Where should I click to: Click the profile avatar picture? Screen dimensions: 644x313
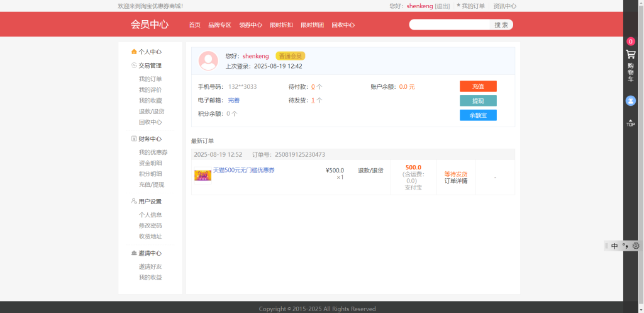click(x=208, y=61)
